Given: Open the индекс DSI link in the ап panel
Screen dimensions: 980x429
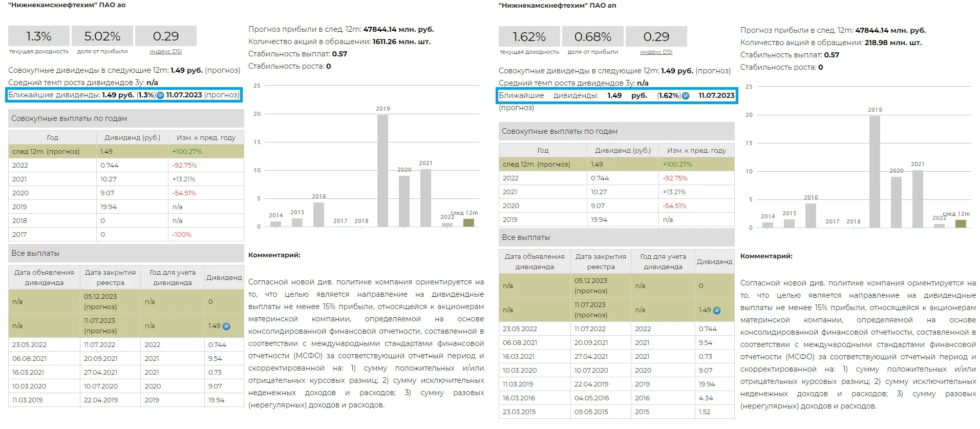Looking at the screenshot, I should [656, 52].
